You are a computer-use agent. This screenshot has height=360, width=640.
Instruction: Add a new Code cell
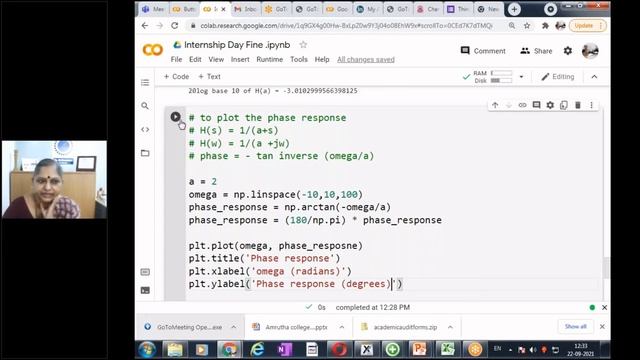point(176,77)
